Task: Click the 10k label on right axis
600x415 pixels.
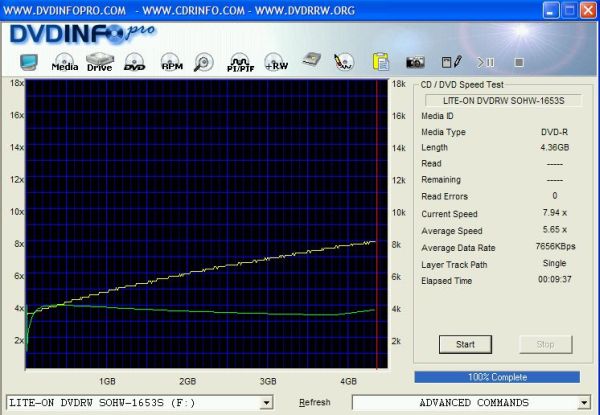Action: (398, 213)
